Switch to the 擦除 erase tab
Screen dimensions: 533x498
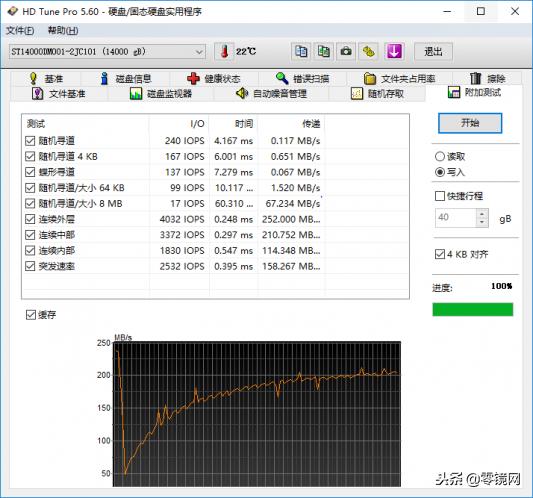coord(487,79)
